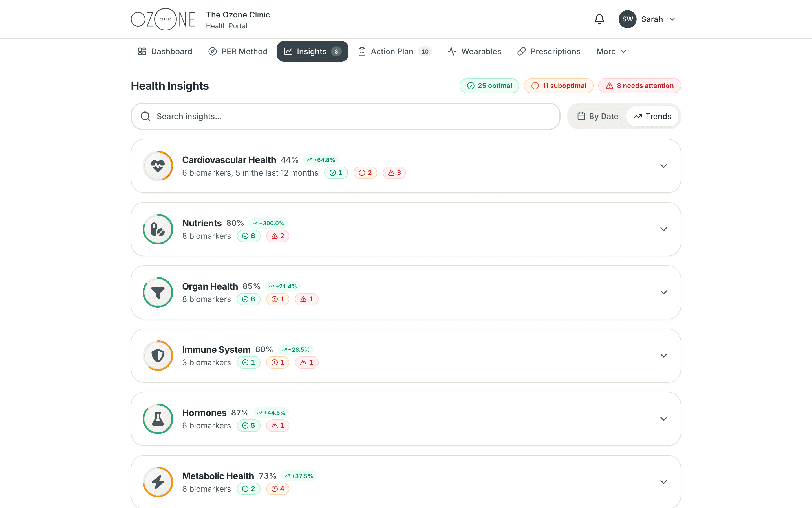Click the Immune System title
Viewport: 812px width, 508px height.
pos(216,349)
